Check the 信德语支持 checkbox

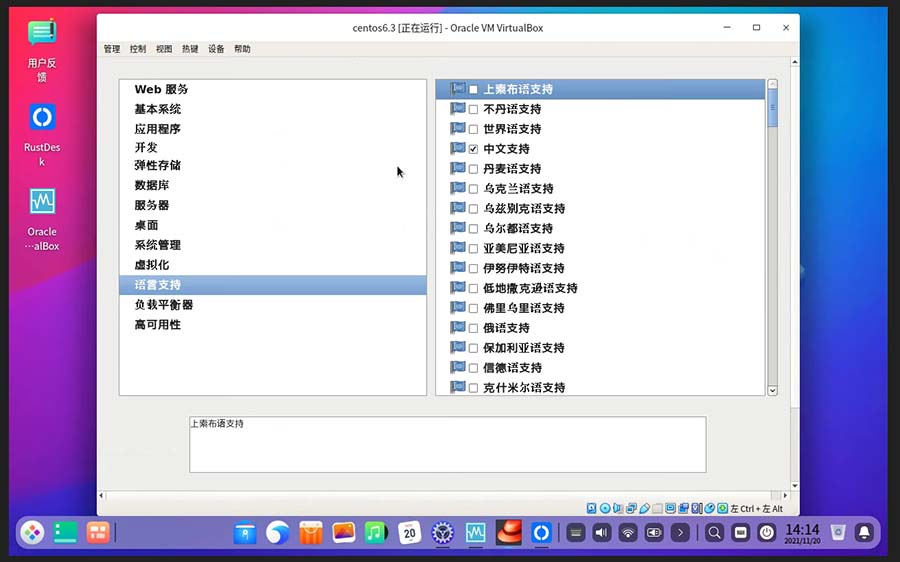pyautogui.click(x=474, y=368)
